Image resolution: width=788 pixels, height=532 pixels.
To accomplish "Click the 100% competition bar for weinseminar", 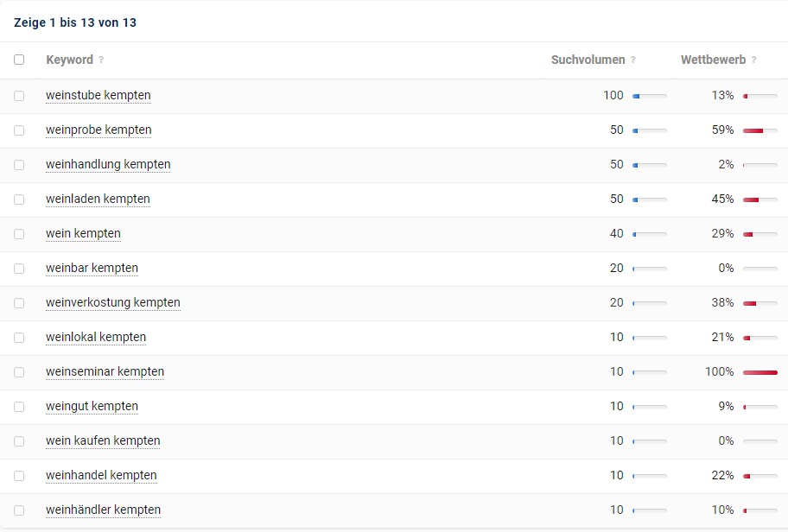I will [x=759, y=372].
